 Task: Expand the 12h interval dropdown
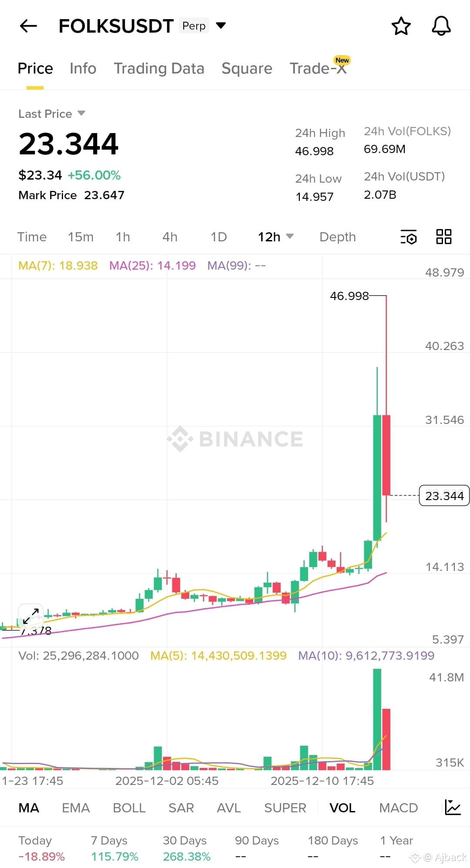point(276,237)
